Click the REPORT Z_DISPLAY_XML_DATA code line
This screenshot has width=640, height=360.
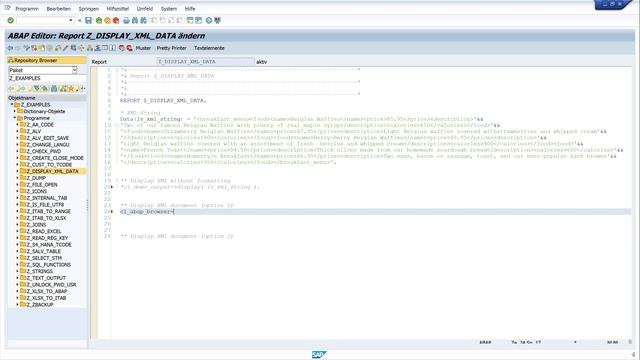tap(163, 100)
